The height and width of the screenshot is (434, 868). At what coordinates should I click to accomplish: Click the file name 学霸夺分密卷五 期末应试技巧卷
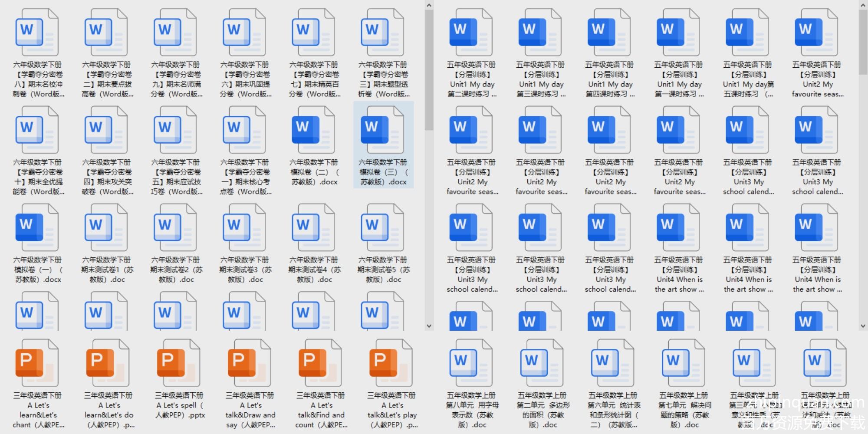point(176,177)
